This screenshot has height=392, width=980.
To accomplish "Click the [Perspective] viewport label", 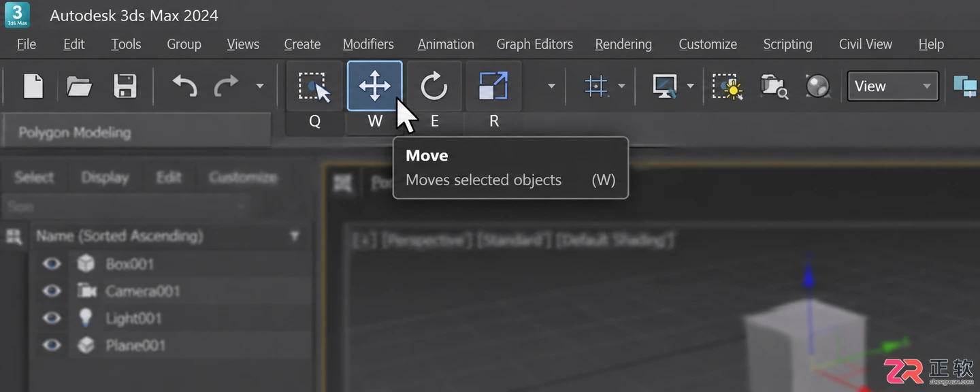I will click(x=426, y=241).
